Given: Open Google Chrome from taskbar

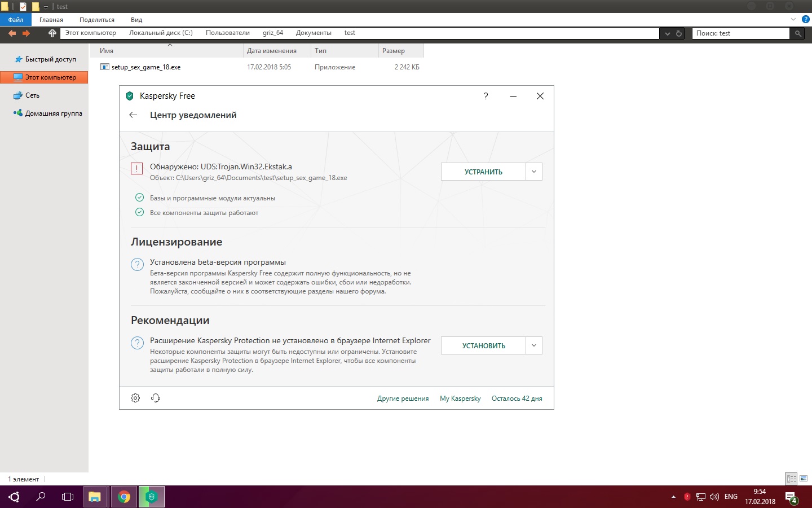Looking at the screenshot, I should tap(124, 497).
